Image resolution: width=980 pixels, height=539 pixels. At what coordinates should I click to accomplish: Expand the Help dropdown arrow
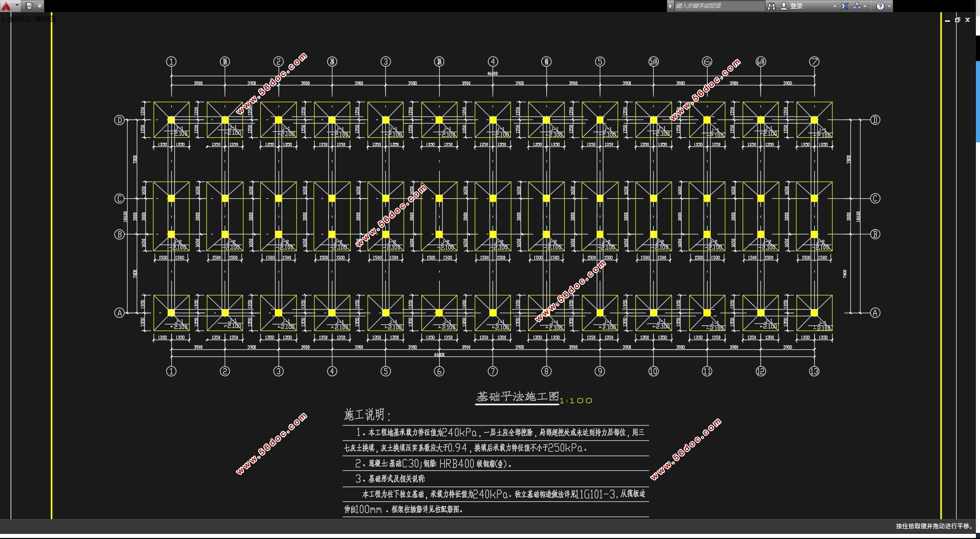click(x=889, y=6)
